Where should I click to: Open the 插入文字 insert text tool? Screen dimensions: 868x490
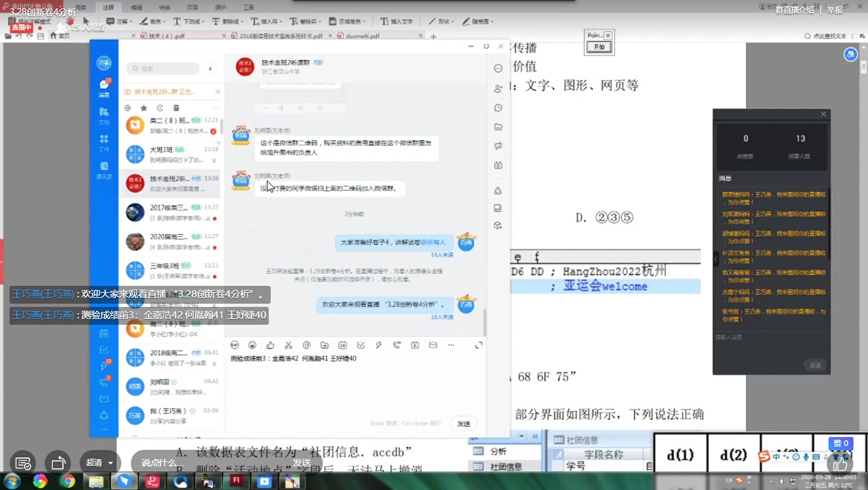pos(397,21)
